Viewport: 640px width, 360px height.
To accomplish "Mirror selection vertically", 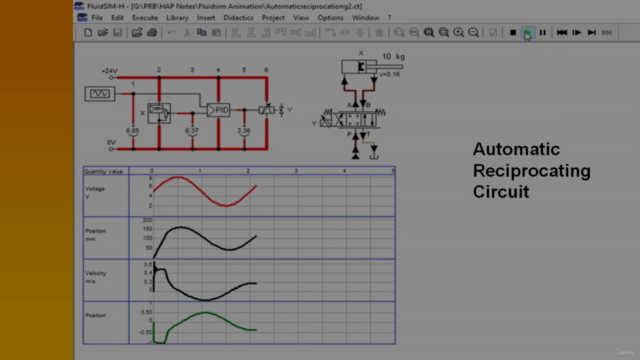I will click(x=360, y=33).
